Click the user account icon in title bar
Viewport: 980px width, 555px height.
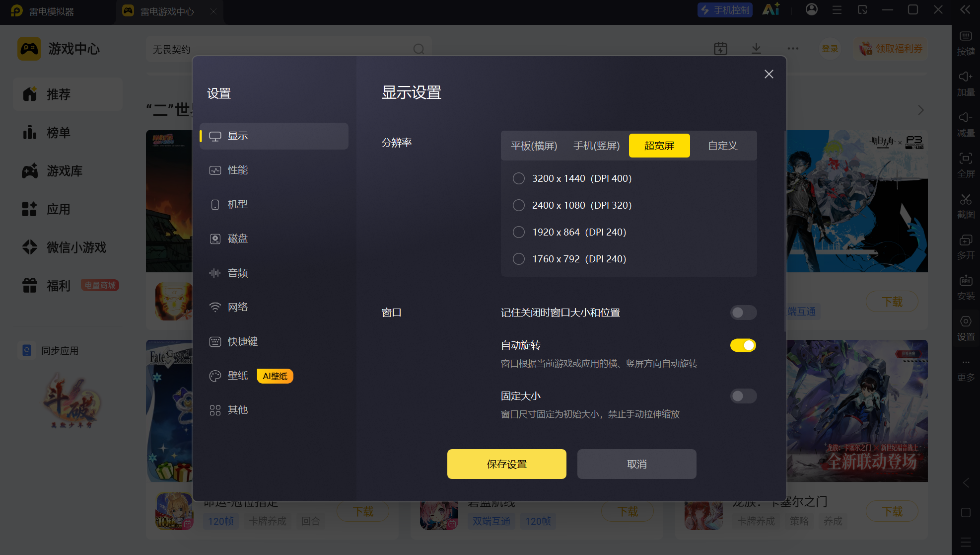[x=812, y=9]
